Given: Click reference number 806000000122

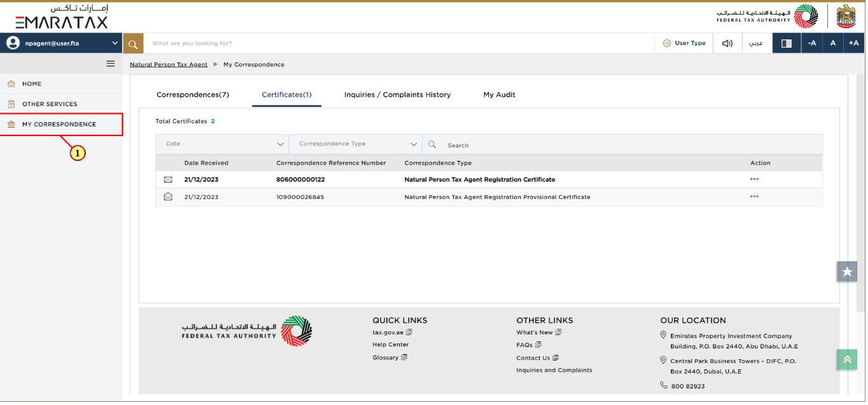Looking at the screenshot, I should (301, 180).
